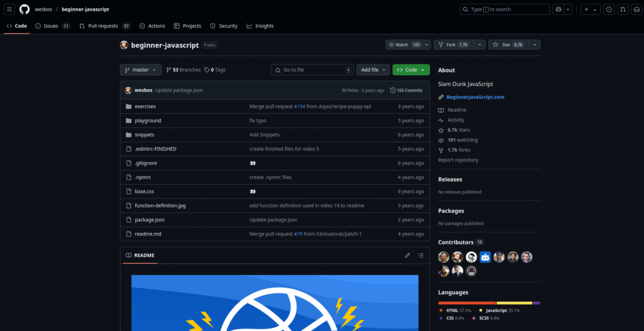644x331 pixels.
Task: Open the base.css file
Action: pyautogui.click(x=144, y=191)
